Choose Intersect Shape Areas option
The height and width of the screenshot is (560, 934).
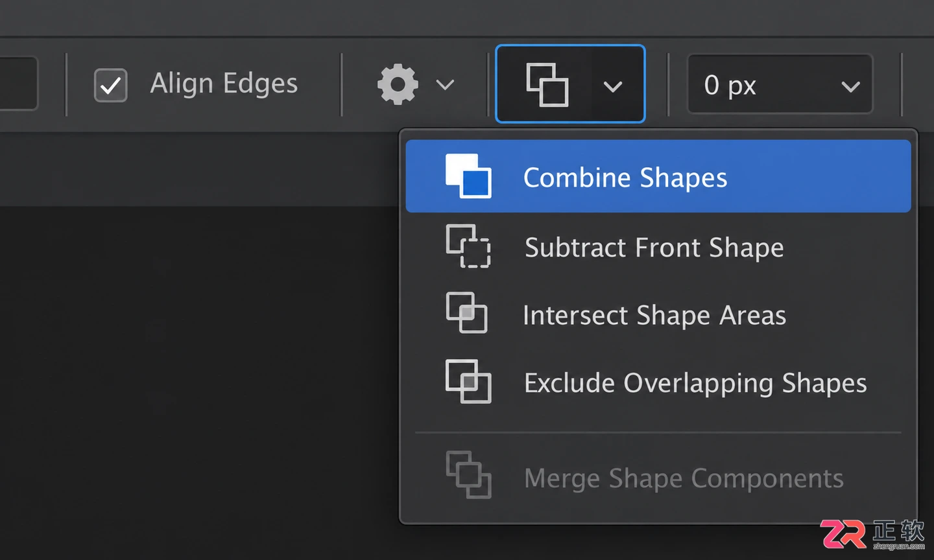point(658,315)
